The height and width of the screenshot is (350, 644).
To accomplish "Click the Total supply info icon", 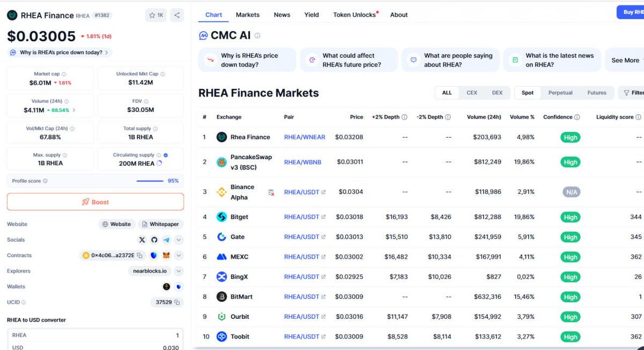I will [x=154, y=129].
